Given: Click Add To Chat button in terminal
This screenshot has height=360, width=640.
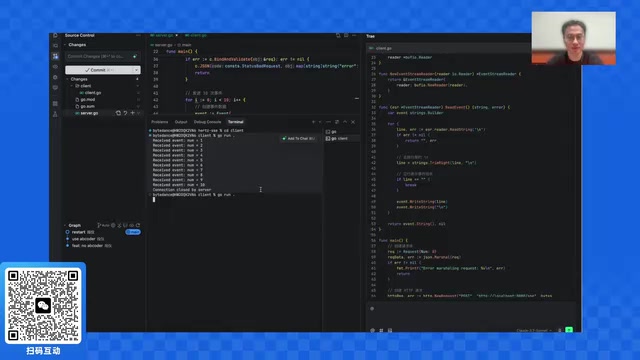Looking at the screenshot, I should click(x=298, y=139).
